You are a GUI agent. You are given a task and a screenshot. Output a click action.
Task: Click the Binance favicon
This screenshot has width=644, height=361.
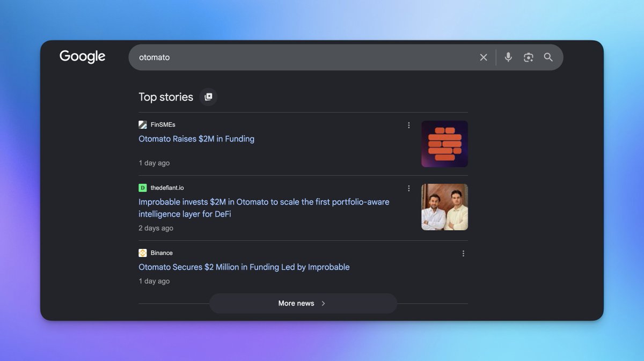[143, 253]
